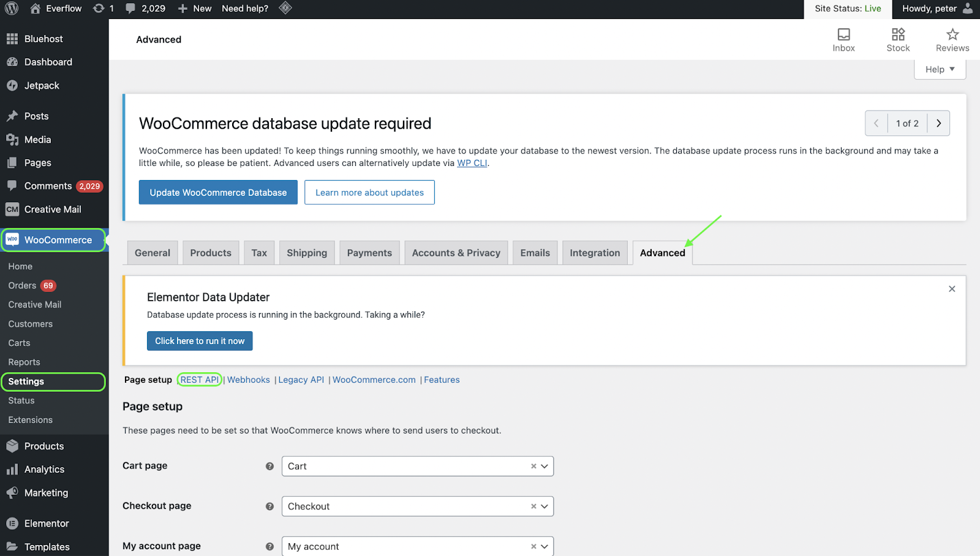The height and width of the screenshot is (556, 980).
Task: Switch to the Emails tab
Action: pyautogui.click(x=535, y=253)
